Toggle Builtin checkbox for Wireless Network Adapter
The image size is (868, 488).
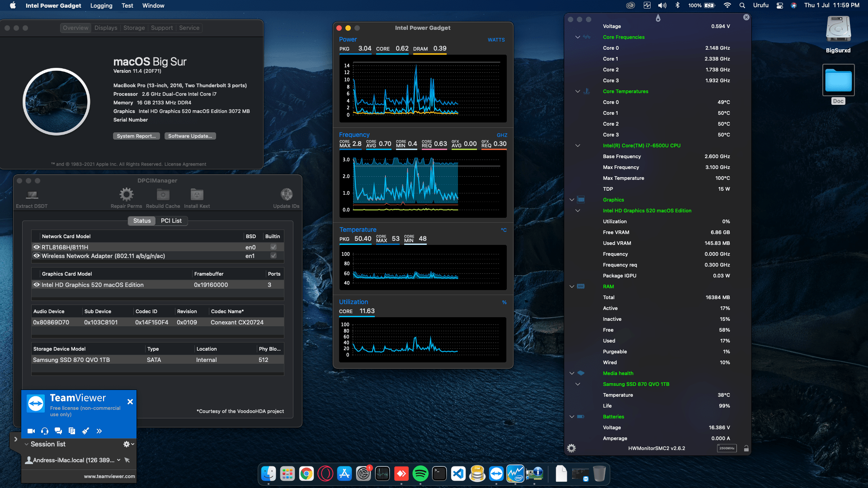pyautogui.click(x=274, y=256)
